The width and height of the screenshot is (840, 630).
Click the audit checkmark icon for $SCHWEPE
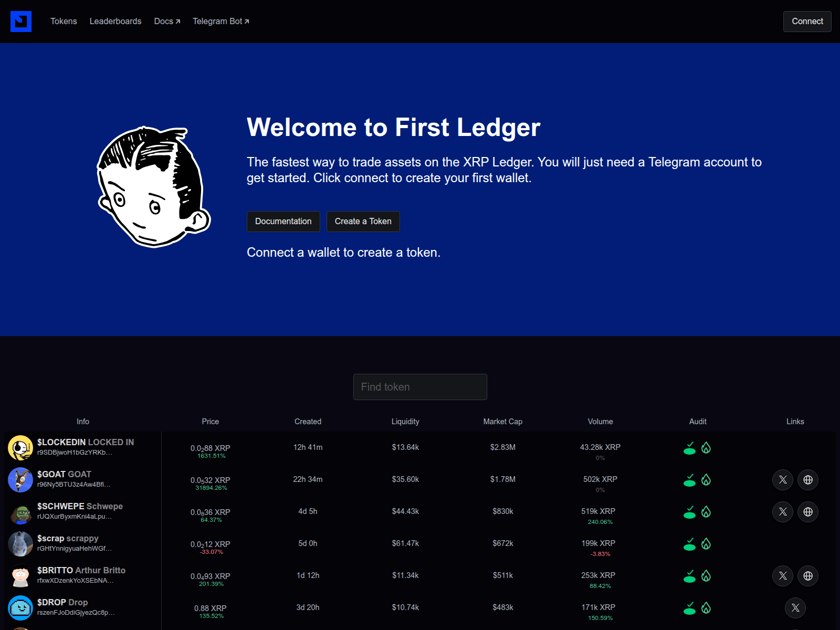[689, 512]
